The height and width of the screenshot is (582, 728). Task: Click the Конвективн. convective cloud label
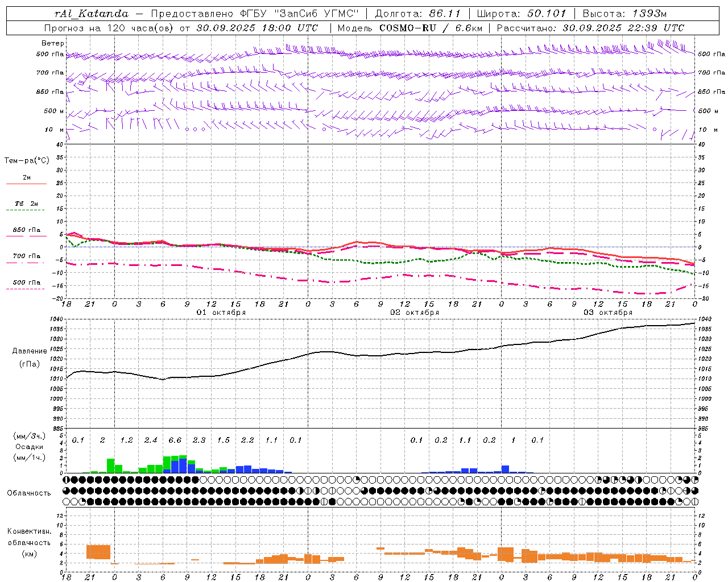(29, 531)
